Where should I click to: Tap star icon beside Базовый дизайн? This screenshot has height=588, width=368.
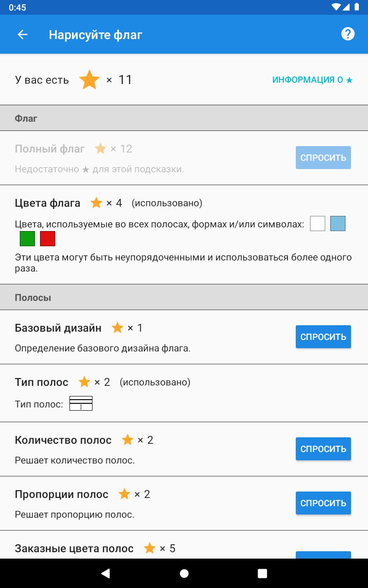[118, 328]
